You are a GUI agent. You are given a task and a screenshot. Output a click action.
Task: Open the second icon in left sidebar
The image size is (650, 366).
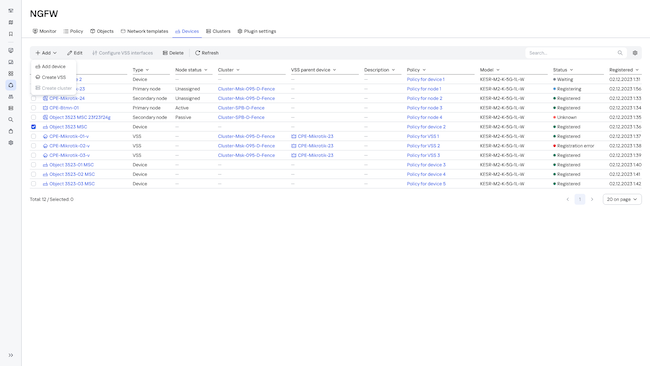(x=11, y=22)
